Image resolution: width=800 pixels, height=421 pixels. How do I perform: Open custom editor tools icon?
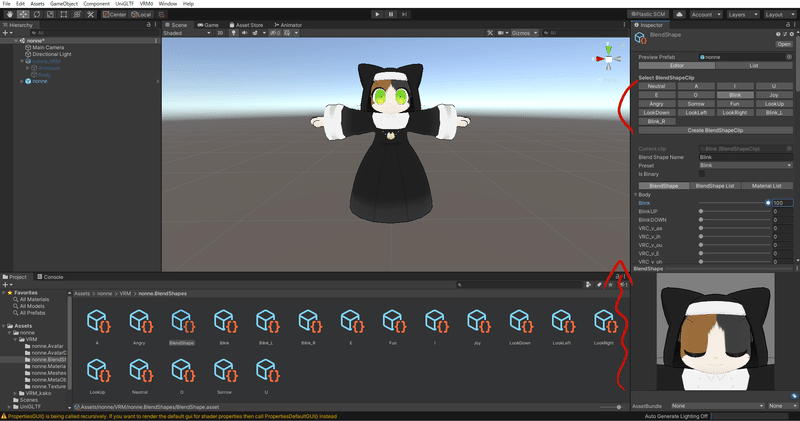(x=90, y=14)
